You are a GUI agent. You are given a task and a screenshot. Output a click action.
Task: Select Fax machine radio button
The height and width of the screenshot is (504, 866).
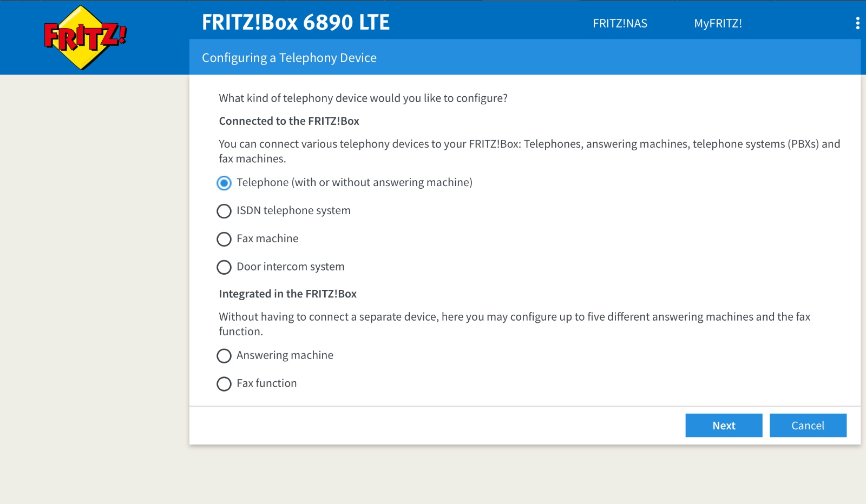click(224, 240)
